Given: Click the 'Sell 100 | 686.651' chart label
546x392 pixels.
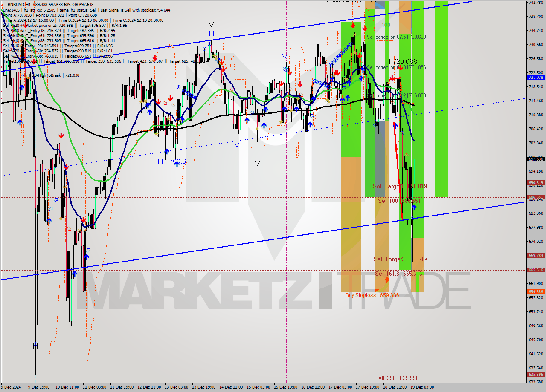Looking at the screenshot, I should (x=399, y=201).
